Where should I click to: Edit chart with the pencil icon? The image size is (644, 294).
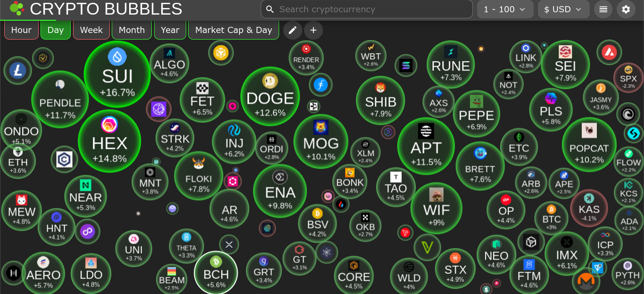pyautogui.click(x=292, y=30)
